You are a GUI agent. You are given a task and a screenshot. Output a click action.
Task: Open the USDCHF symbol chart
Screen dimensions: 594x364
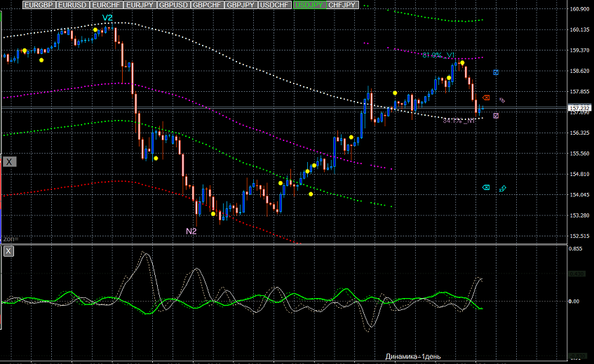tap(275, 5)
